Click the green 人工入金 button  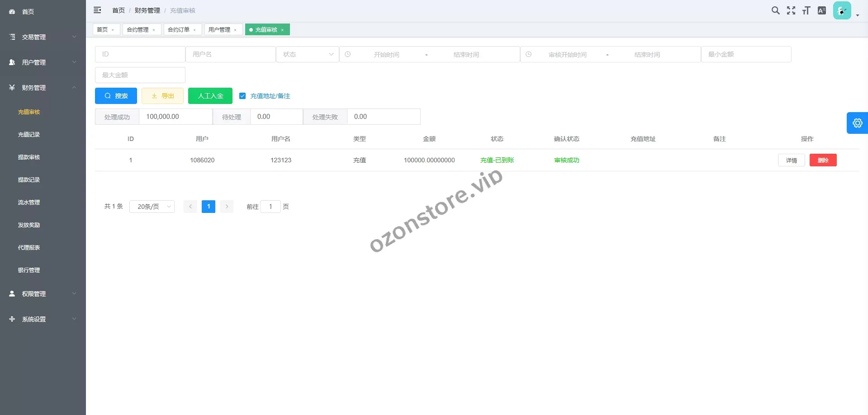(x=210, y=96)
